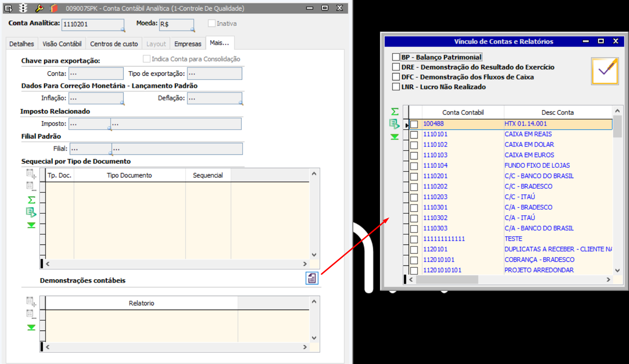This screenshot has height=364, width=629.
Task: Open the Demonstrações contábeis report link icon
Action: 312,278
